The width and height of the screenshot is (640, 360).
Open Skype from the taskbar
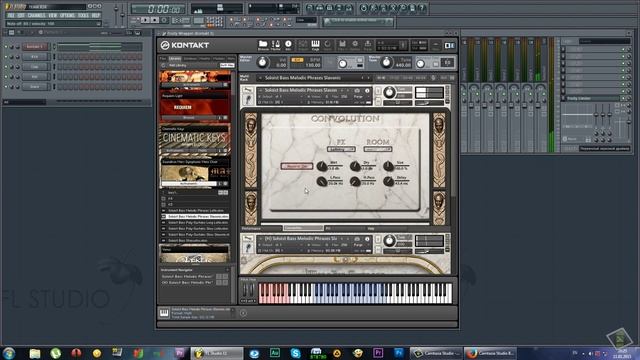tap(295, 353)
